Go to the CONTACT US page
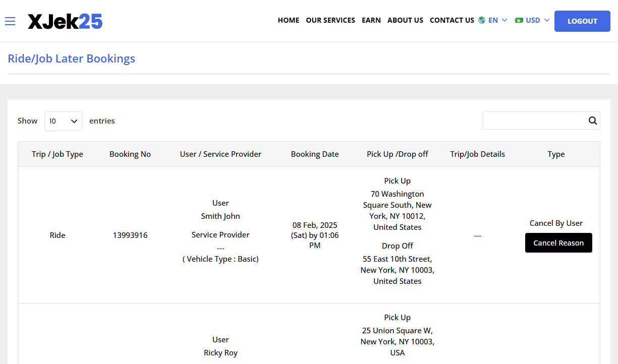Viewport: 618px width, 364px height. point(452,20)
